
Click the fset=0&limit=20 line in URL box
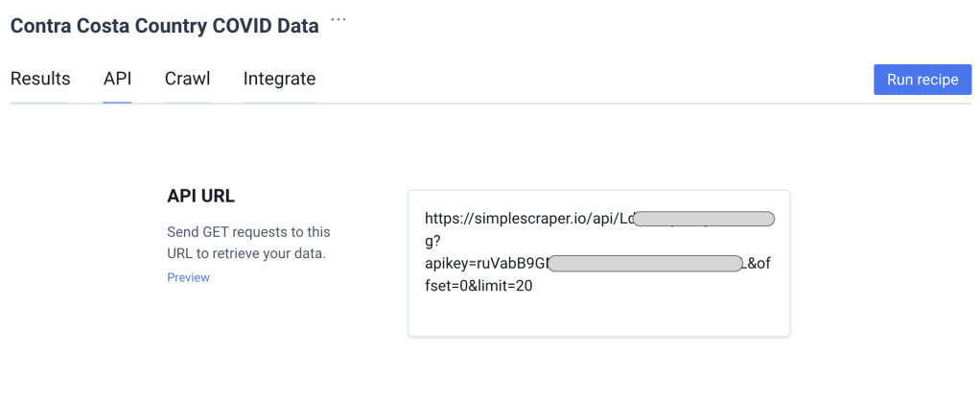[478, 285]
